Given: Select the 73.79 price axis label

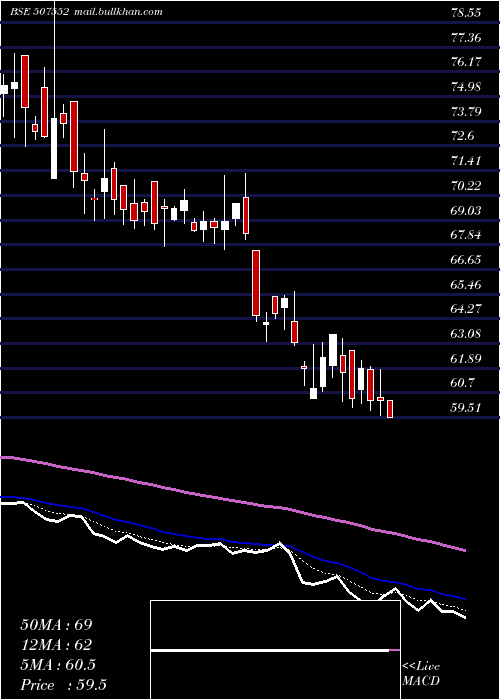Looking at the screenshot, I should tap(466, 111).
